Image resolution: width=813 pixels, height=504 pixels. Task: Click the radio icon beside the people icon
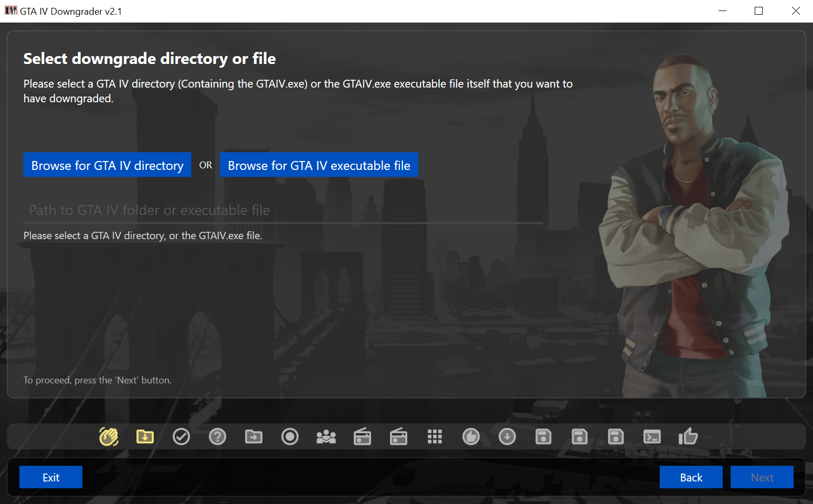click(x=362, y=436)
